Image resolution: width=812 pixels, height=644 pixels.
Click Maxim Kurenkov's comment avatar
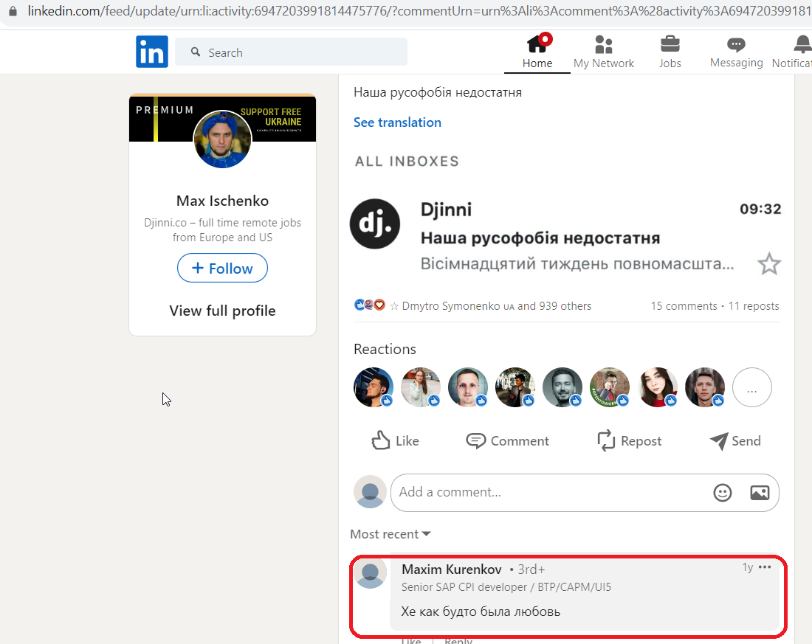(x=371, y=573)
